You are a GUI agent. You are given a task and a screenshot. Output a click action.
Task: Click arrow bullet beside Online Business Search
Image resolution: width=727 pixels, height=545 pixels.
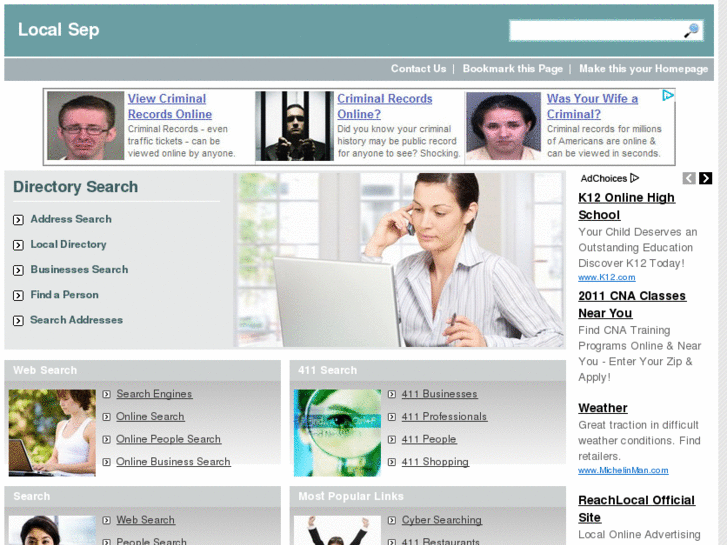[x=107, y=462]
